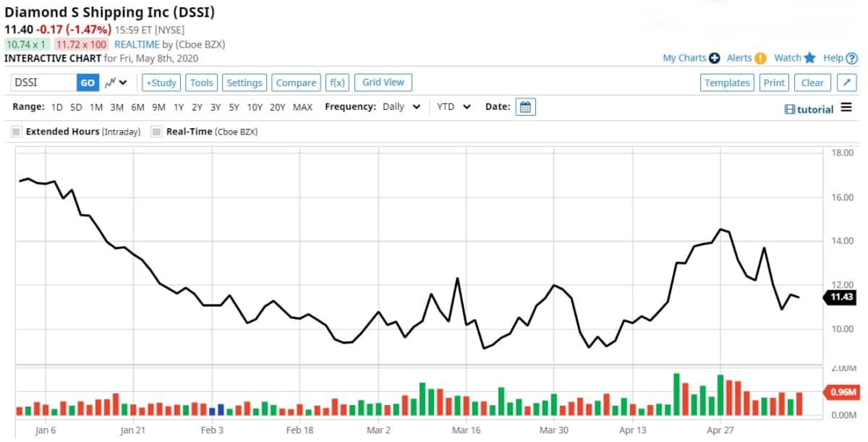Viewport: 868px width, 442px height.
Task: Open the chart type selector icon
Action: pos(115,82)
